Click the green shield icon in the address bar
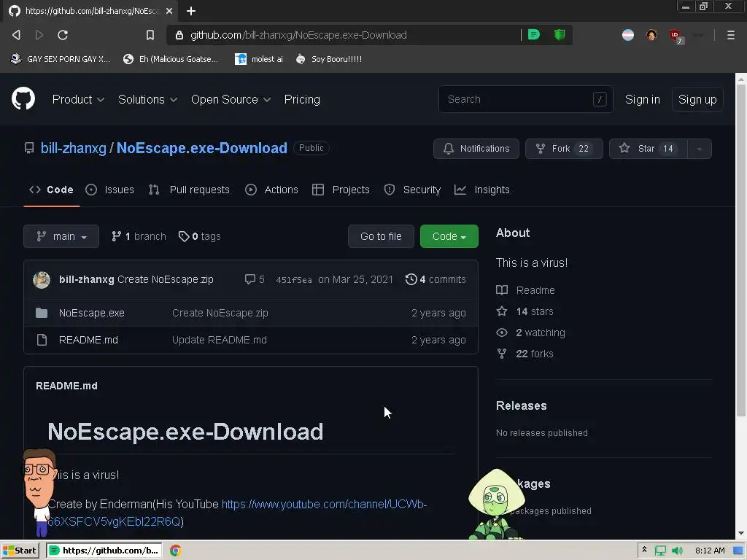747x560 pixels. point(560,34)
